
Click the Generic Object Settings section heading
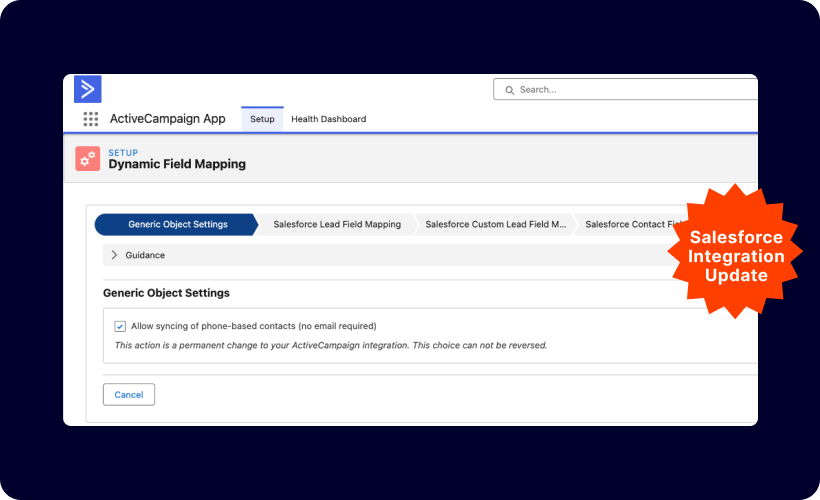[166, 293]
